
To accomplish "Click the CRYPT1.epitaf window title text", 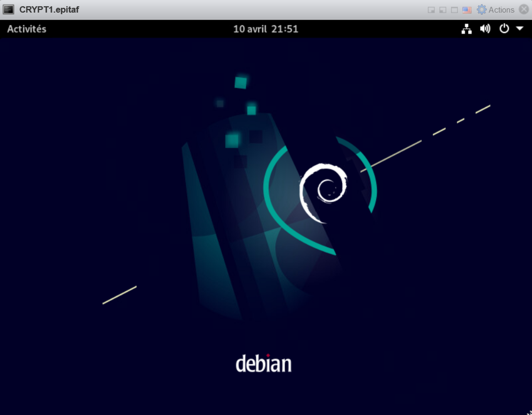I will point(49,9).
